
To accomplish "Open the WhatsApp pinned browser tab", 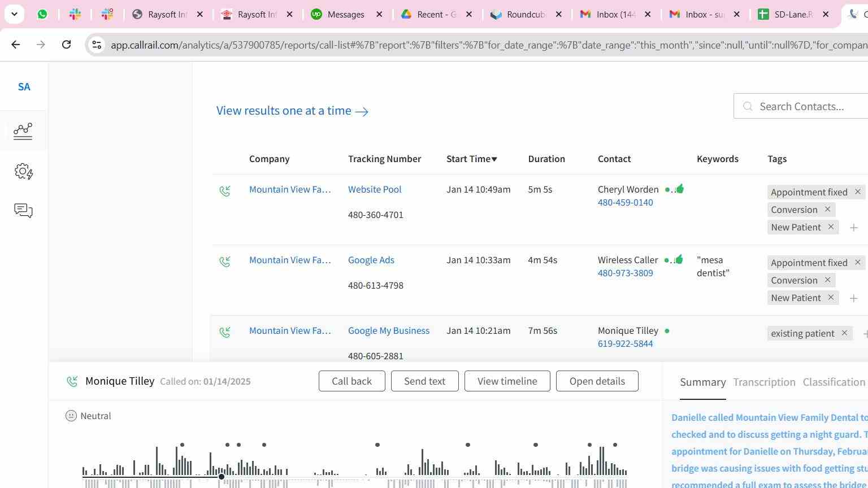I will [42, 14].
